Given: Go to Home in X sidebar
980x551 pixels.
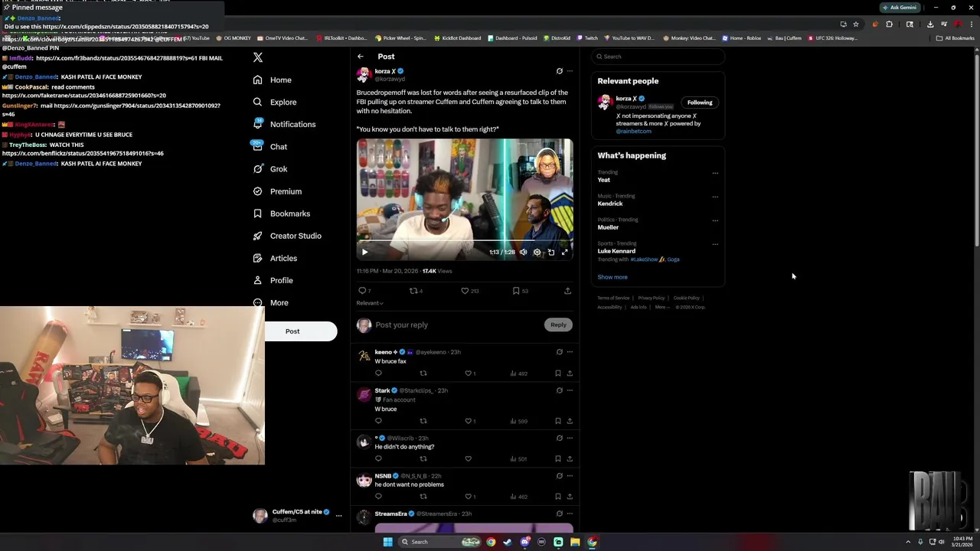Looking at the screenshot, I should (x=273, y=80).
